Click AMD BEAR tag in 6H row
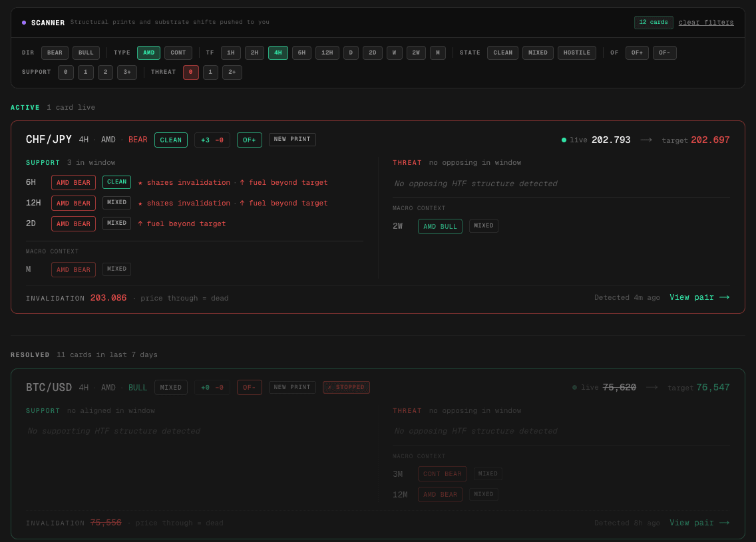 point(73,183)
